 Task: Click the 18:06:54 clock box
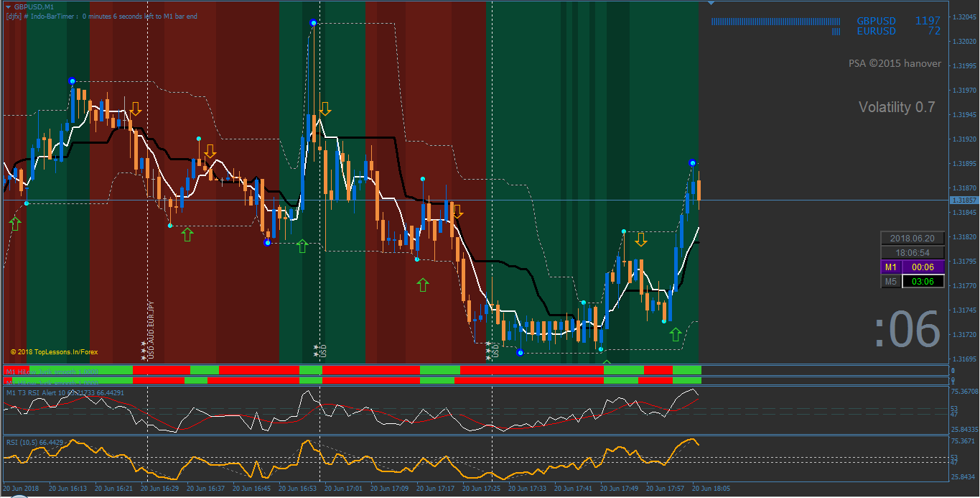(912, 252)
